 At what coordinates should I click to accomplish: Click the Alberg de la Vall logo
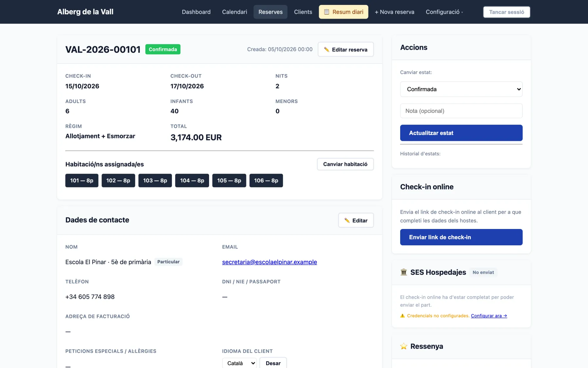[85, 12]
